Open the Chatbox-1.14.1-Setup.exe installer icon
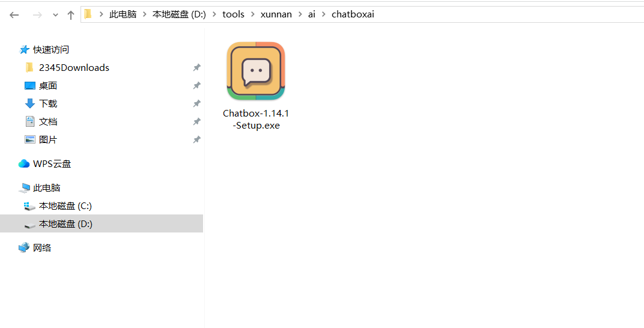The height and width of the screenshot is (328, 644). [256, 71]
